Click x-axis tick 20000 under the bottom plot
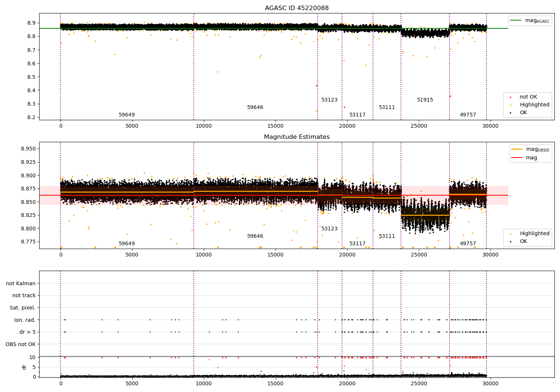Viewport: 560px width, 392px height. point(347,384)
